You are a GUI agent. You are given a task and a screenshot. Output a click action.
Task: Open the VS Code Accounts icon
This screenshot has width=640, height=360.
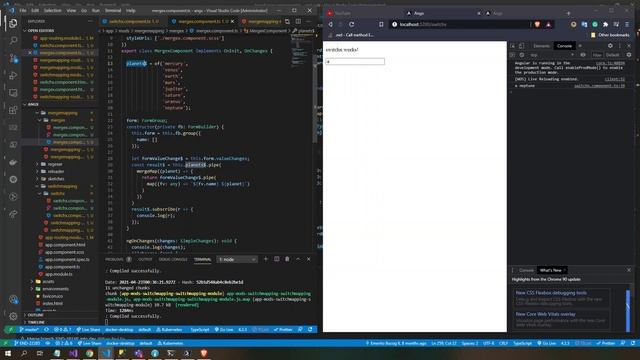point(13,300)
